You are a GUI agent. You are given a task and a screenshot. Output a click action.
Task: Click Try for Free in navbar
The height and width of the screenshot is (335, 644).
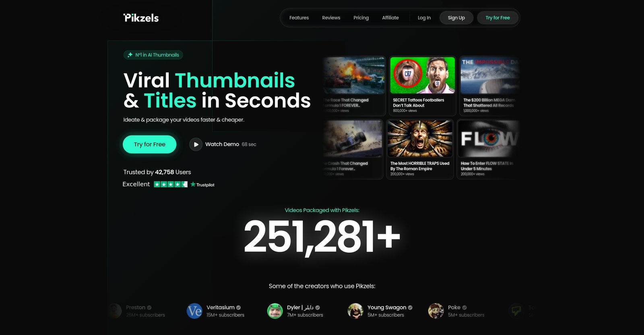click(497, 18)
